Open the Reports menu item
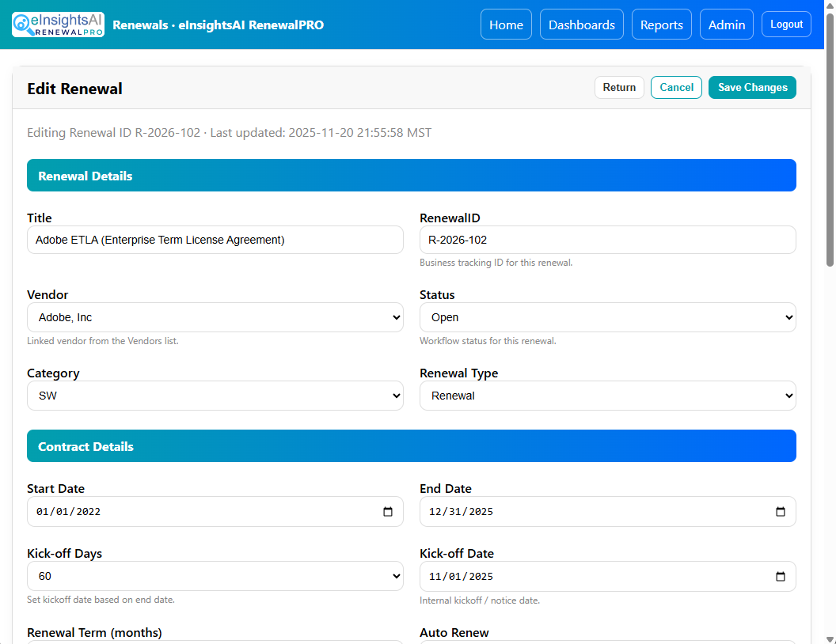Viewport: 836px width, 644px height. pos(661,25)
